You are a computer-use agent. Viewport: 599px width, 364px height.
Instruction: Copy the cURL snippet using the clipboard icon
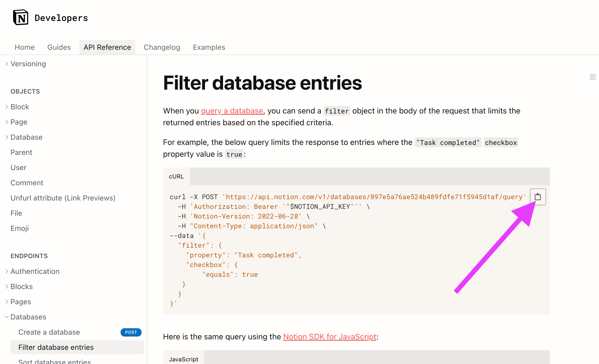538,197
